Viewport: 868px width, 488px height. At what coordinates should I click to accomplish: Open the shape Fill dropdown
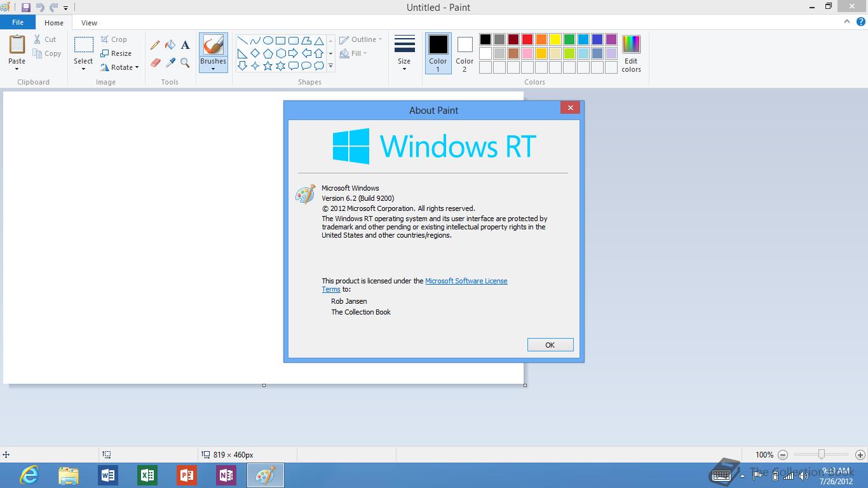pos(353,53)
